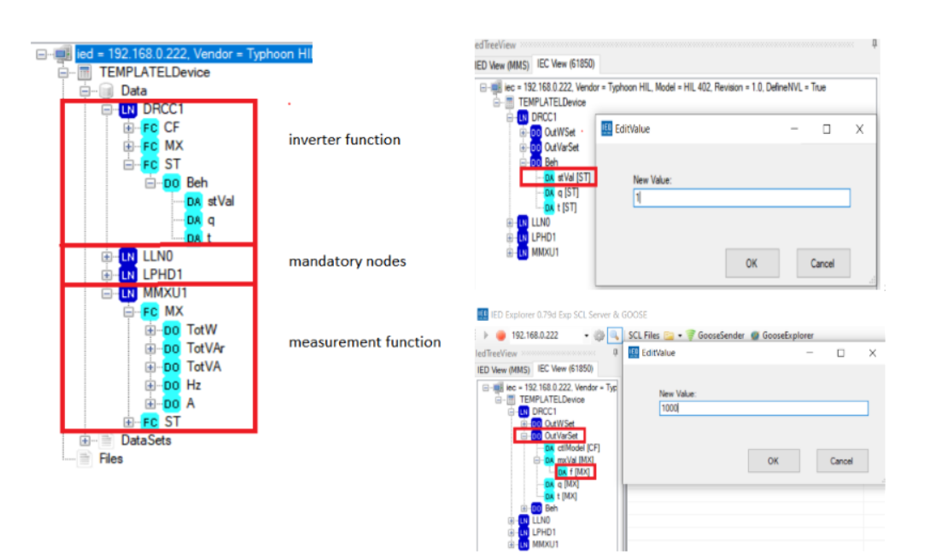Click the New Value field containing 1000

[763, 409]
